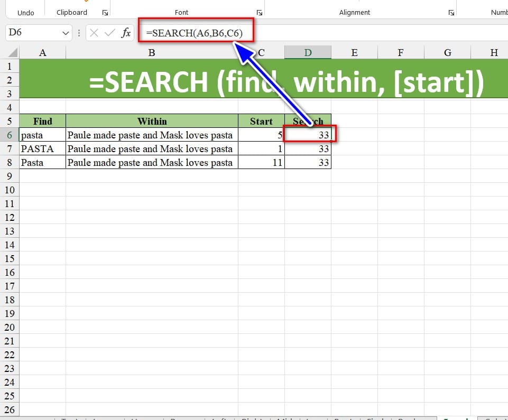Select the column D header

coord(308,52)
